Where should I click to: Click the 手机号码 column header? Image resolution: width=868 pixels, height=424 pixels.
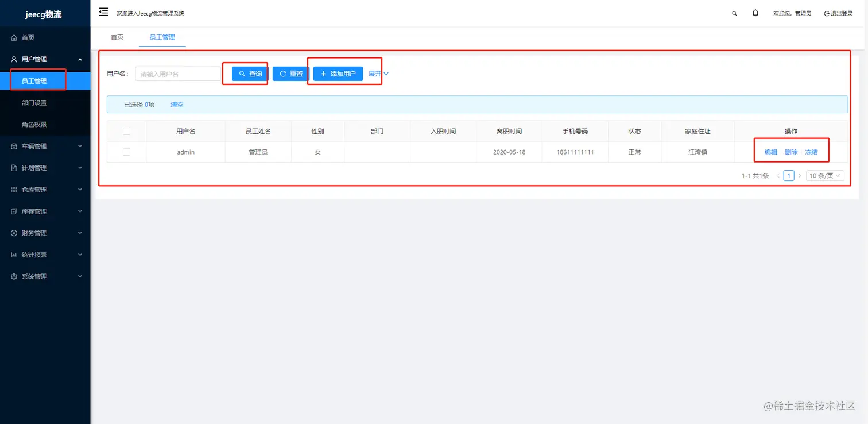(x=575, y=131)
